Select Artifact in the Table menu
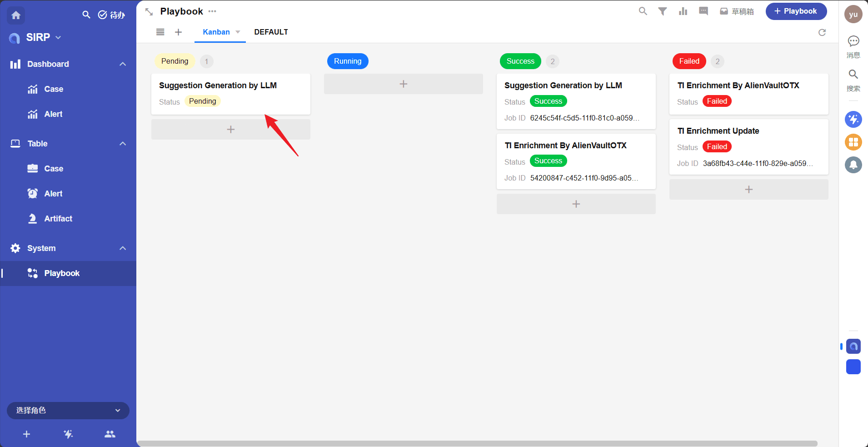The width and height of the screenshot is (868, 447). pyautogui.click(x=58, y=219)
